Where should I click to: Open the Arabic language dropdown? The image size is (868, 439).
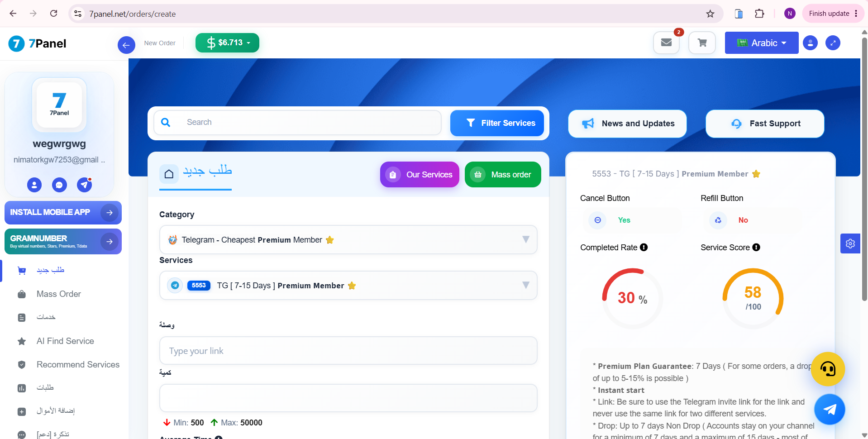[762, 43]
